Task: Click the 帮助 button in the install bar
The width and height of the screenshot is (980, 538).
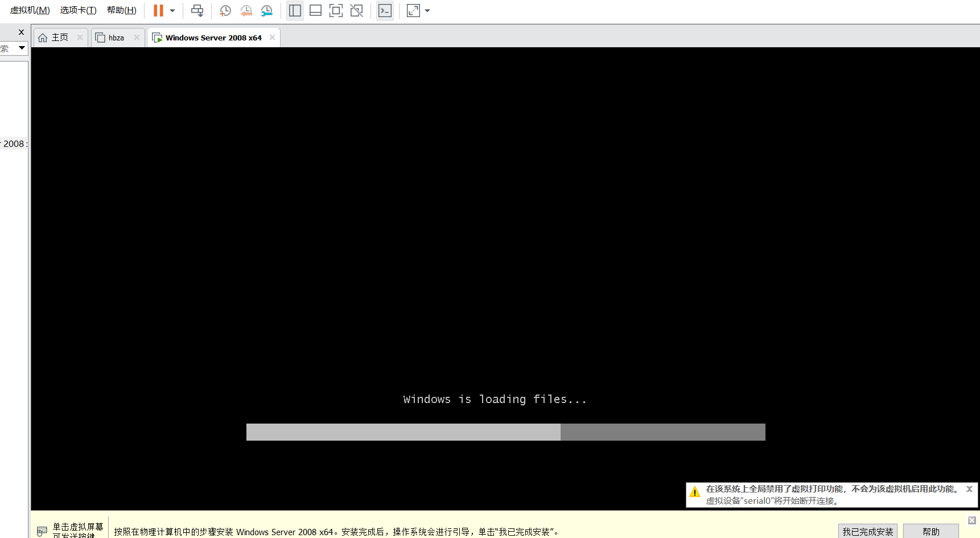Action: tap(931, 532)
